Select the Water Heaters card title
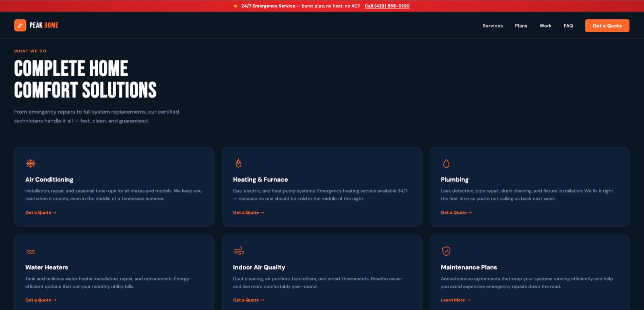This screenshot has width=644, height=310. click(47, 267)
